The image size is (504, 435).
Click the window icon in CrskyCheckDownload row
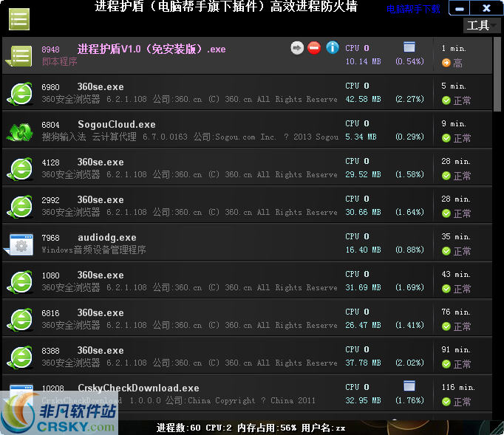(x=409, y=386)
